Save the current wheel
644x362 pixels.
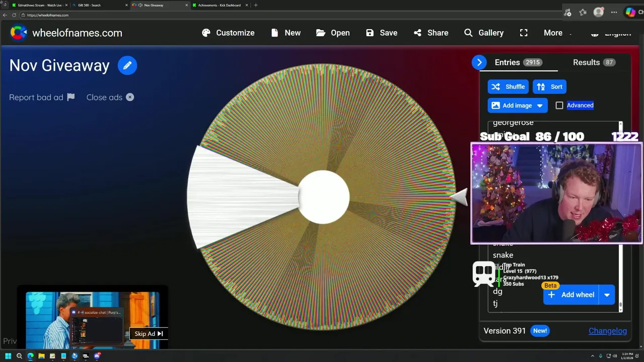(x=382, y=33)
